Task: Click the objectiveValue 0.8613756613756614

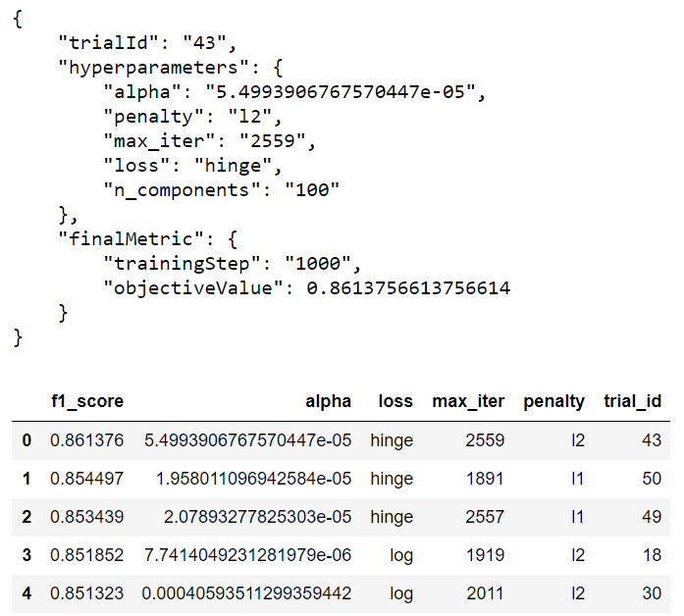Action: click(x=408, y=288)
